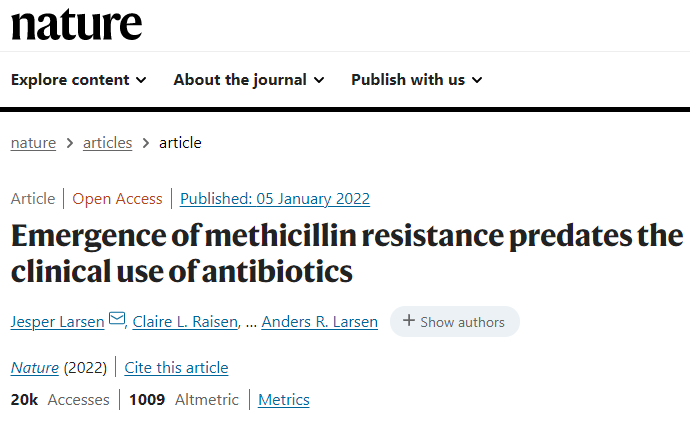The width and height of the screenshot is (690, 421).
Task: Expand the Explore content arrow
Action: tap(141, 80)
